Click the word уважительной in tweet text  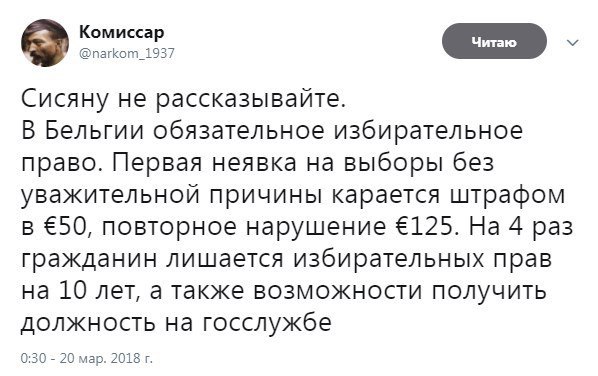click(111, 195)
